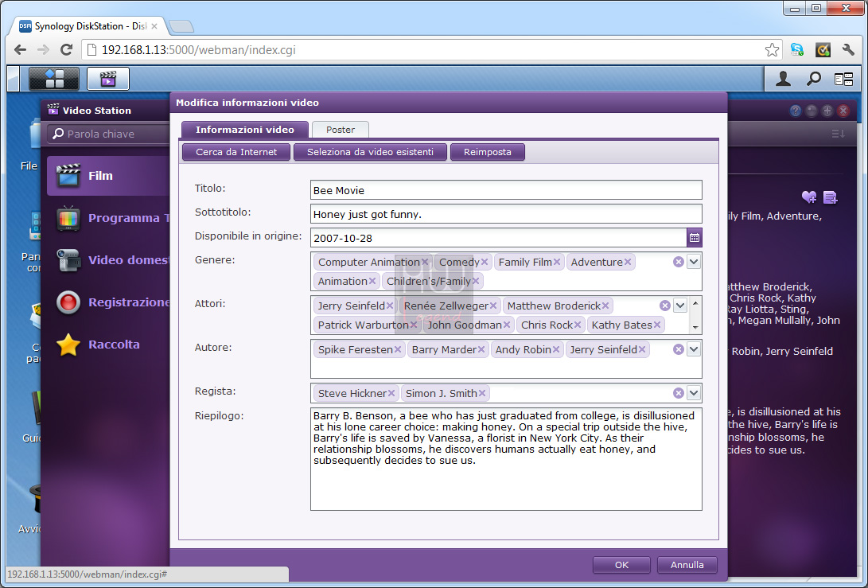
Task: Clear all tags in the Regista field
Action: (678, 393)
